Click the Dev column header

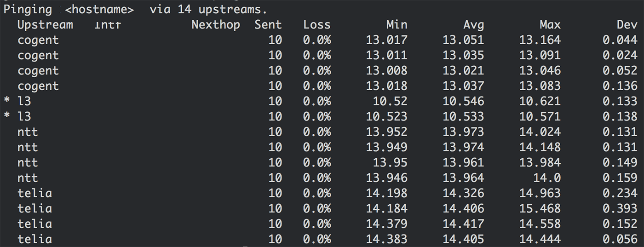(627, 25)
